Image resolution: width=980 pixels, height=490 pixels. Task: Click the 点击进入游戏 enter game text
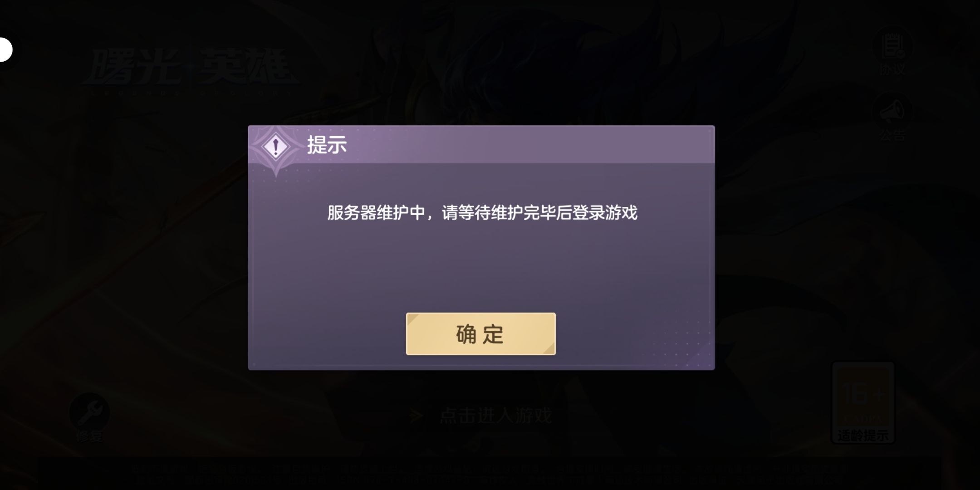click(495, 416)
